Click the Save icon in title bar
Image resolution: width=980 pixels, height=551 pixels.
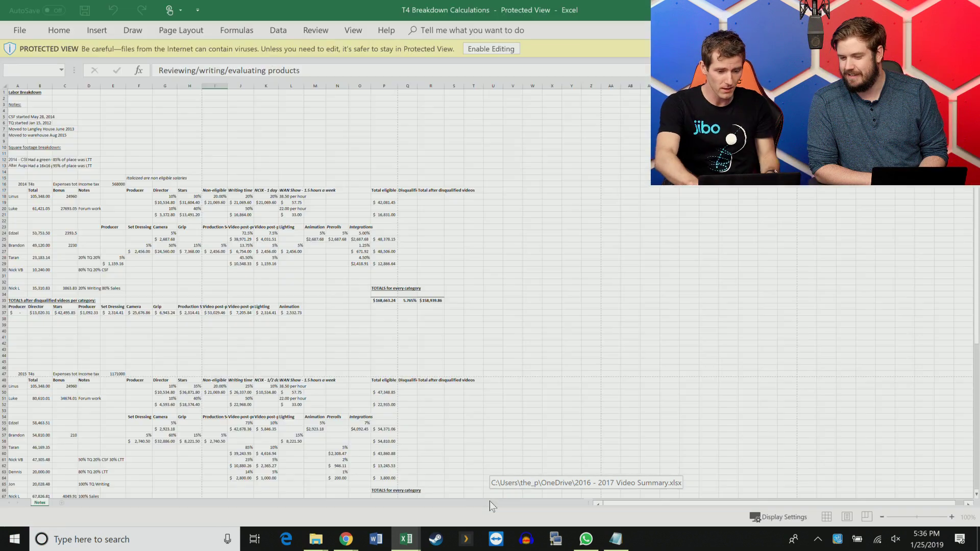pyautogui.click(x=85, y=10)
